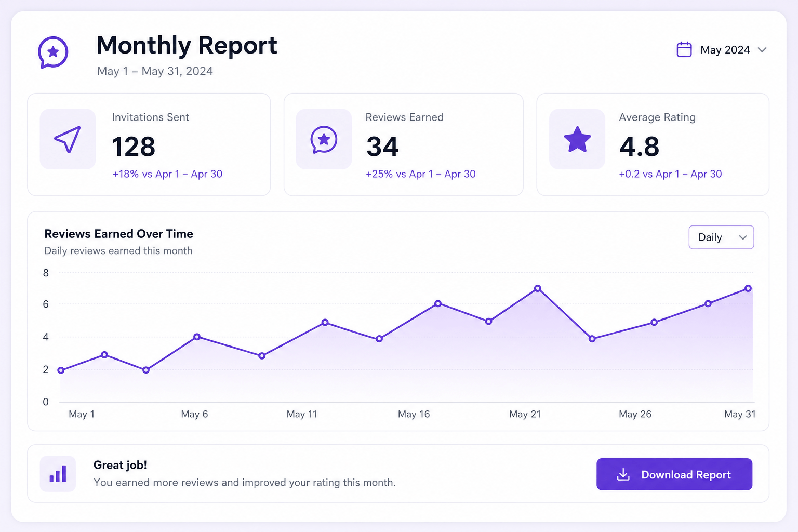Click the Download Report button
The image size is (798, 532).
(674, 474)
